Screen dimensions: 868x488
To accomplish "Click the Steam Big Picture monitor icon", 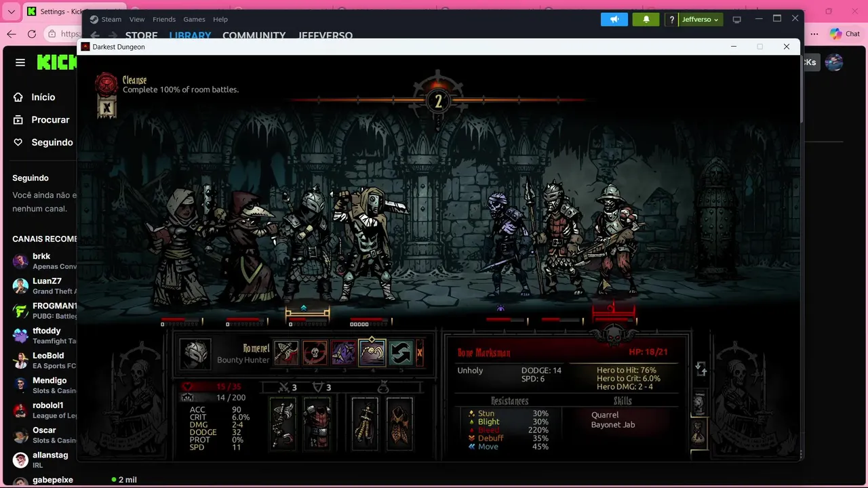I will 737,20.
